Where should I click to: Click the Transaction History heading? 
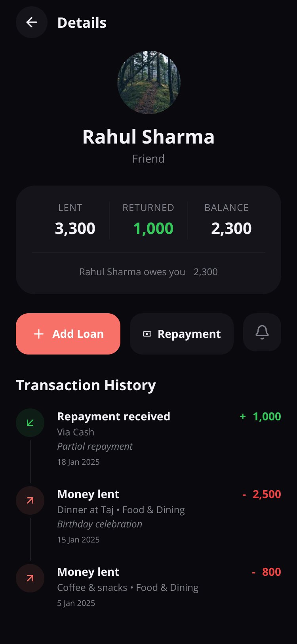click(86, 385)
